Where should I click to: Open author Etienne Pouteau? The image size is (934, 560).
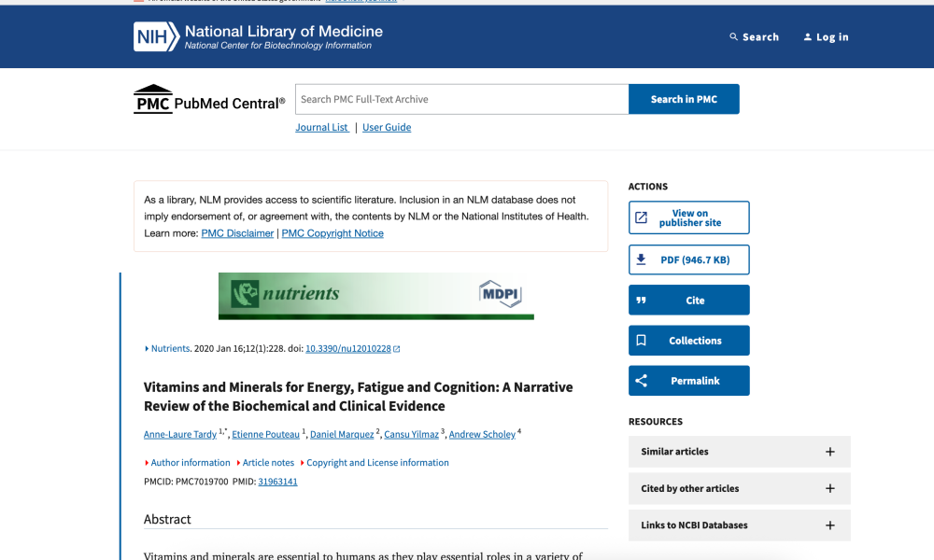265,434
